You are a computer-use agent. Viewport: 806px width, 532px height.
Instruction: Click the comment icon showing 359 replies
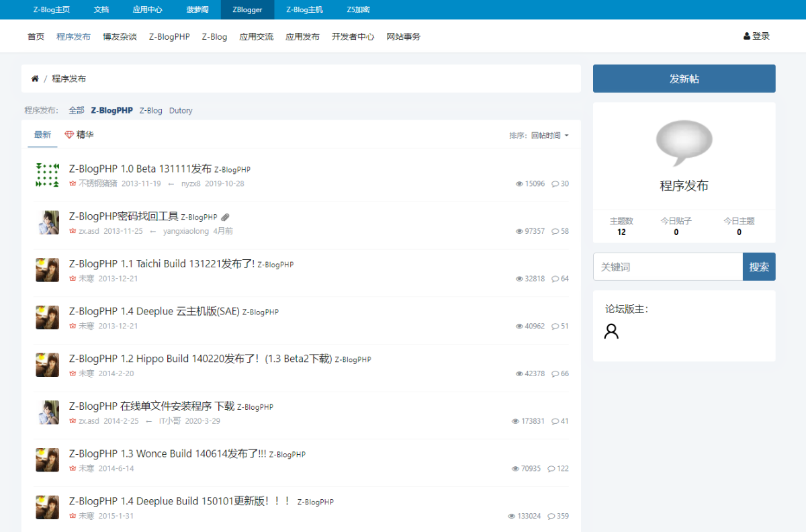551,517
